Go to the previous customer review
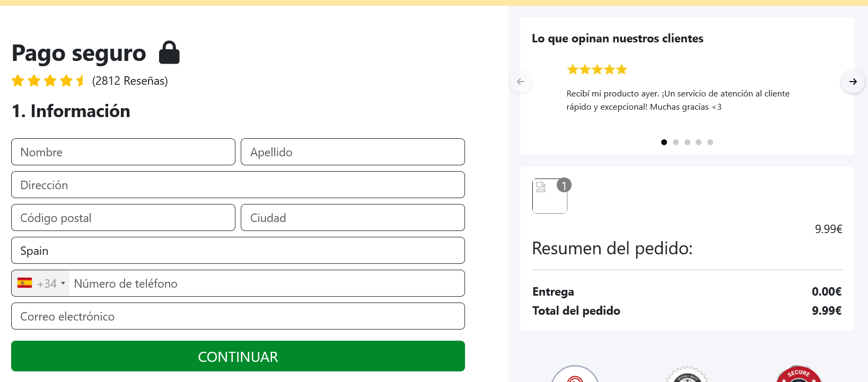 [x=521, y=82]
